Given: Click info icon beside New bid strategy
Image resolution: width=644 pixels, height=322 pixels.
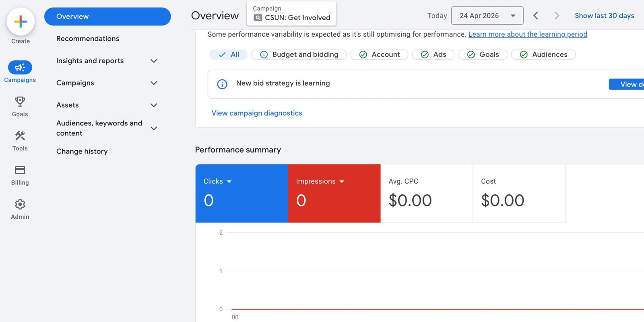Looking at the screenshot, I should pyautogui.click(x=222, y=84).
